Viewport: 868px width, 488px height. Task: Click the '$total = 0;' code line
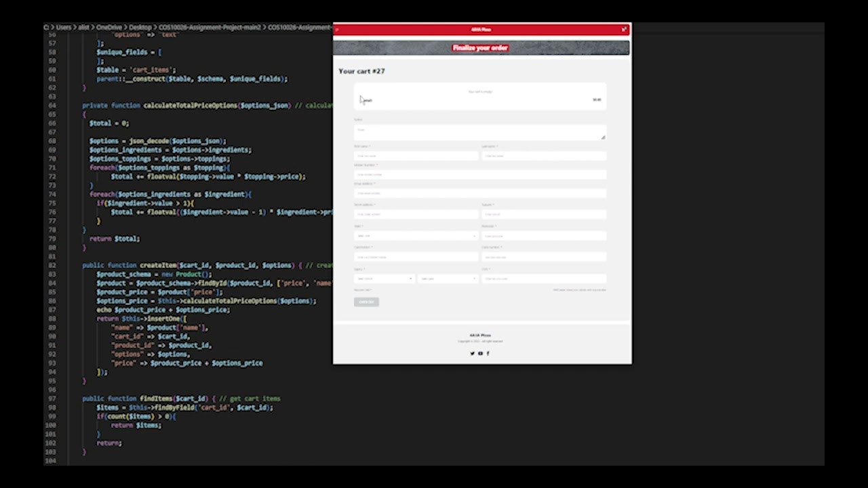(109, 123)
